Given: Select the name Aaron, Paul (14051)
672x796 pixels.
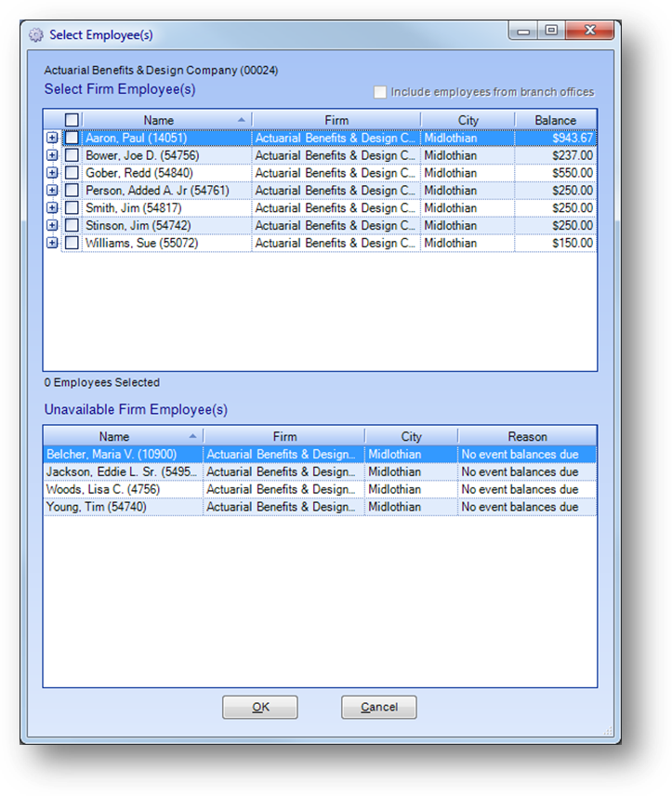Looking at the screenshot, I should 136,138.
